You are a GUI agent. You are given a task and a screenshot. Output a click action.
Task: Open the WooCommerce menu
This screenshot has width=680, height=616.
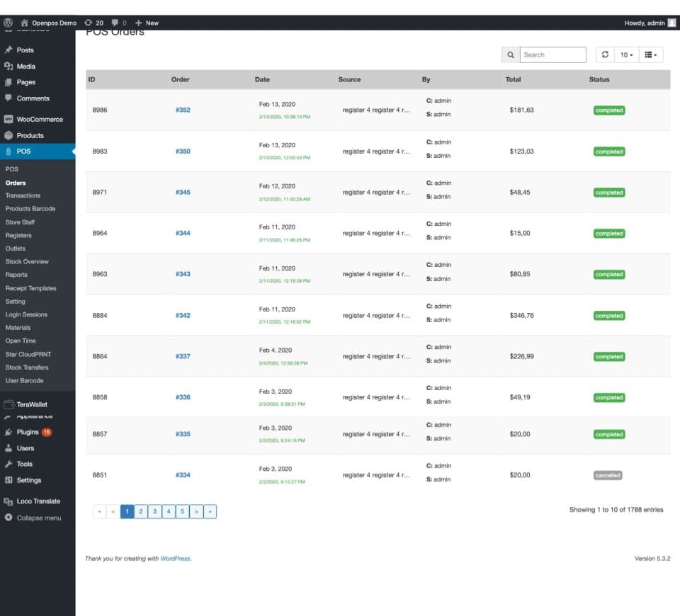pos(40,119)
